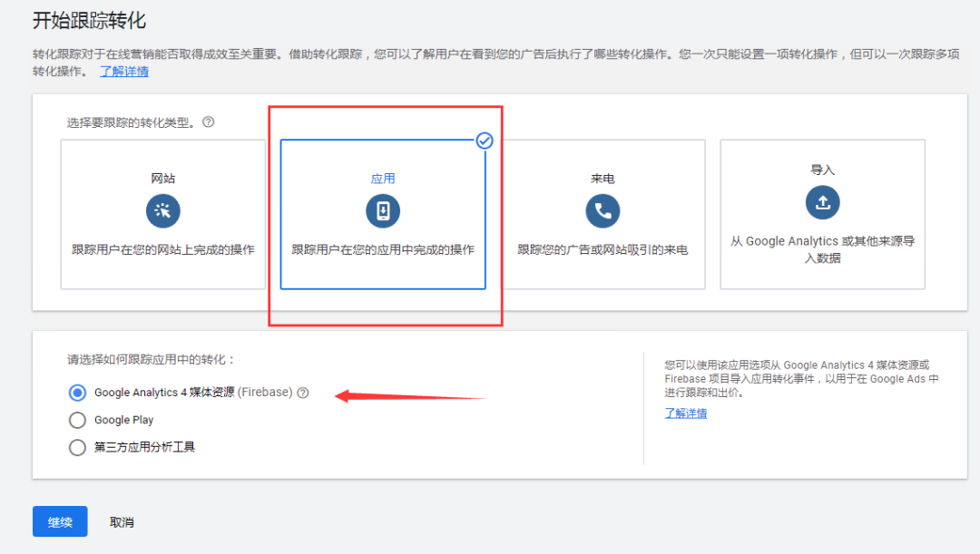Image resolution: width=980 pixels, height=554 pixels.
Task: Click 从 Google Analytics 或其他来源导入数据 text
Action: tap(822, 249)
